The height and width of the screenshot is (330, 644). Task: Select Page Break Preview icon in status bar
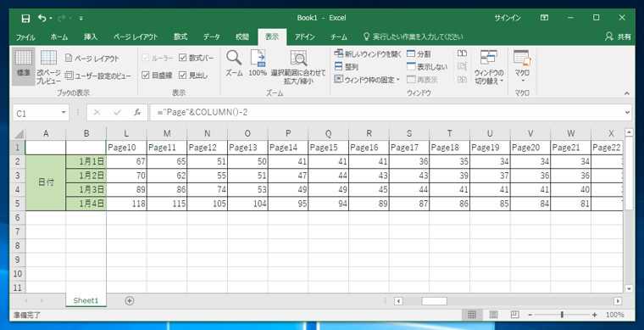point(514,315)
